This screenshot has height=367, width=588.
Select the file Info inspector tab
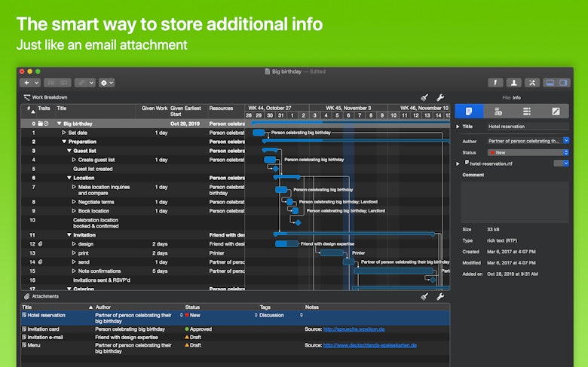click(x=469, y=112)
